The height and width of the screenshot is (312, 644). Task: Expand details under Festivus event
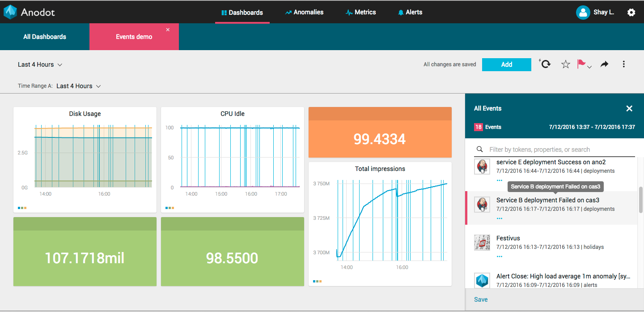pos(500,256)
